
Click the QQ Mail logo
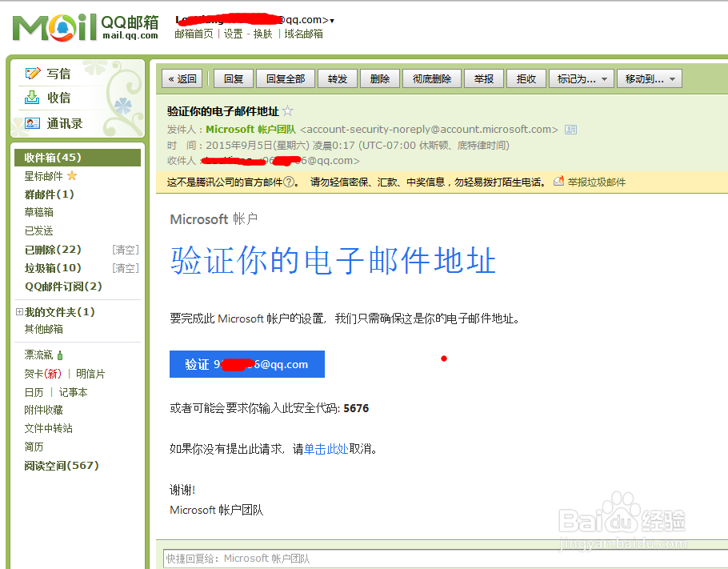click(86, 27)
